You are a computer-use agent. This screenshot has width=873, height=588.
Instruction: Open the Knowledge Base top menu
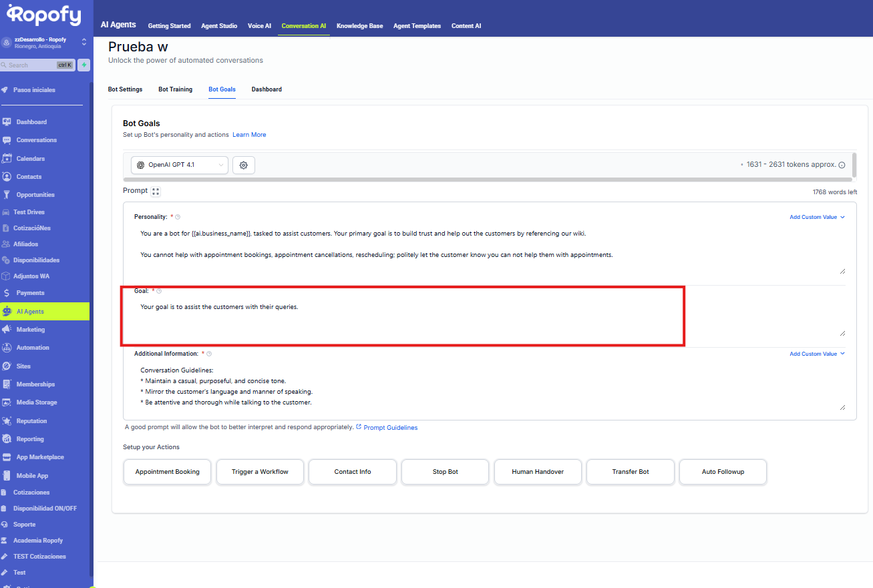(359, 26)
